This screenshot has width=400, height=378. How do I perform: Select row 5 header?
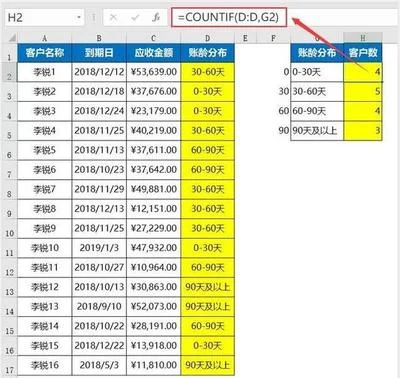click(9, 131)
